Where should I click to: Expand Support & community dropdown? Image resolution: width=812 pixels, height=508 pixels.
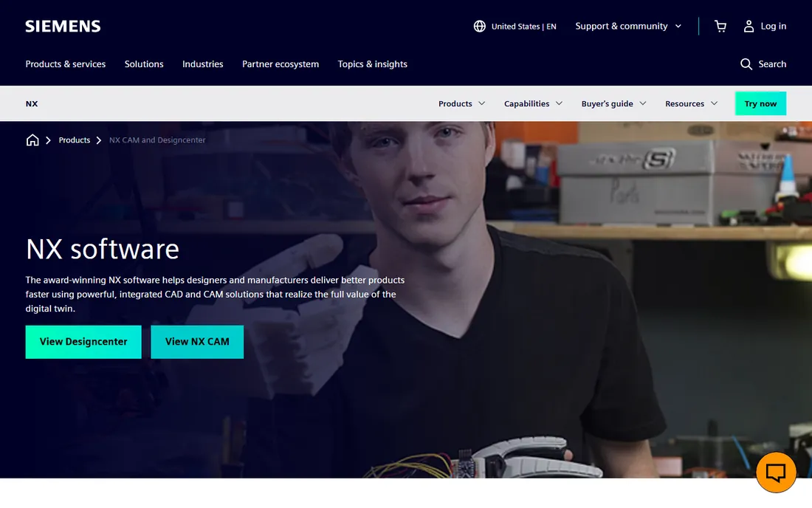pyautogui.click(x=628, y=26)
